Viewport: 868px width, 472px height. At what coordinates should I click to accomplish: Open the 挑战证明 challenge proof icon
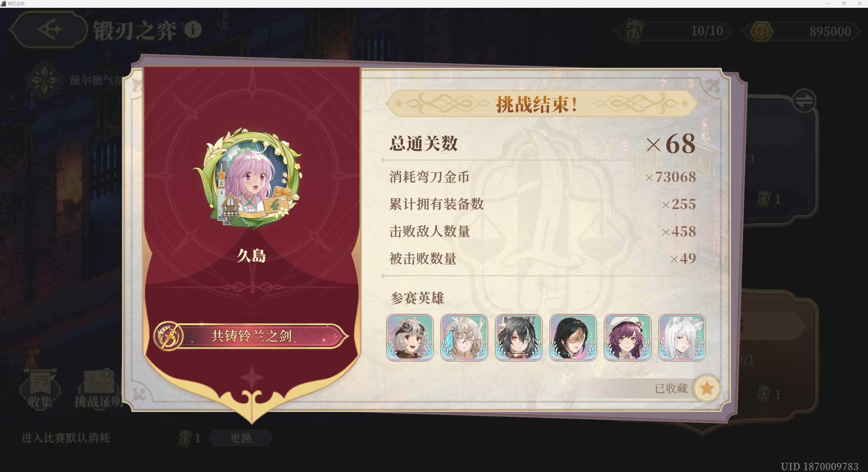coord(99,389)
